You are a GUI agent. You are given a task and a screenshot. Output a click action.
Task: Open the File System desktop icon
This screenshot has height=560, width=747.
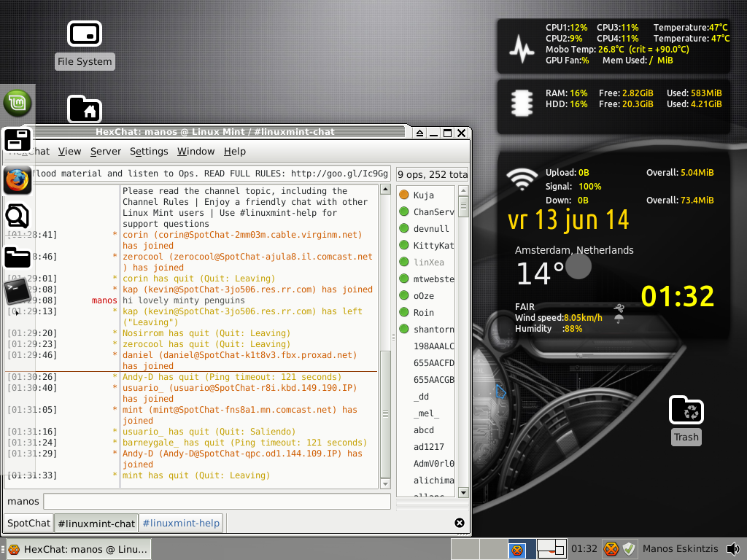point(85,45)
